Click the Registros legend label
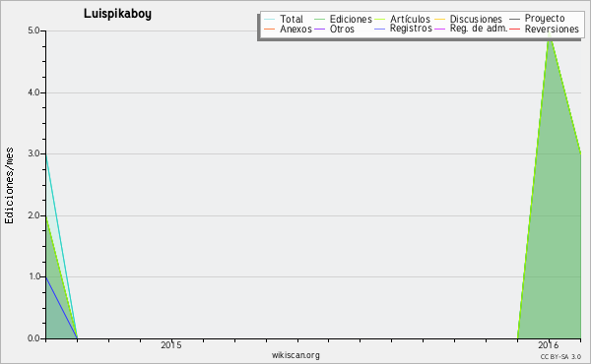This screenshot has width=591, height=364. (411, 29)
